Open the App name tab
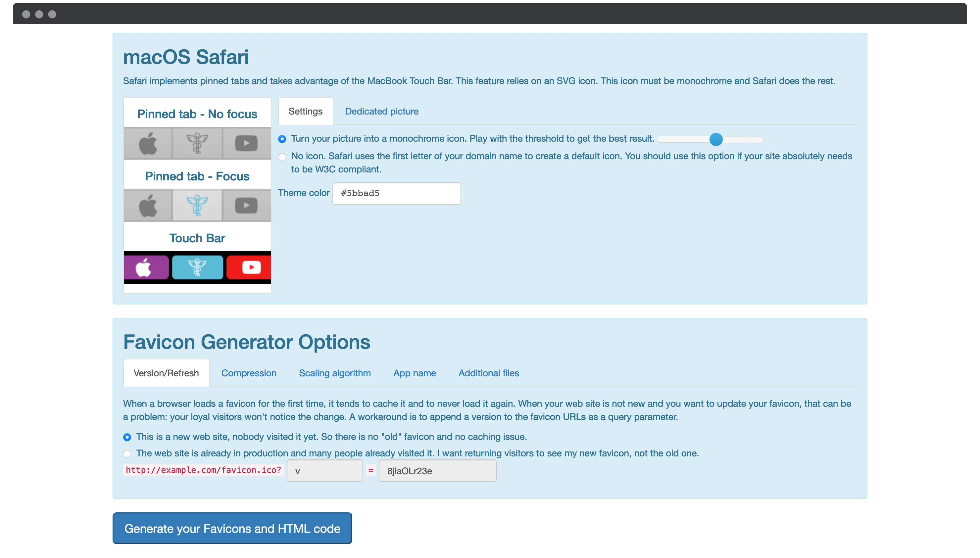Viewport: 980px width, 558px height. click(414, 373)
